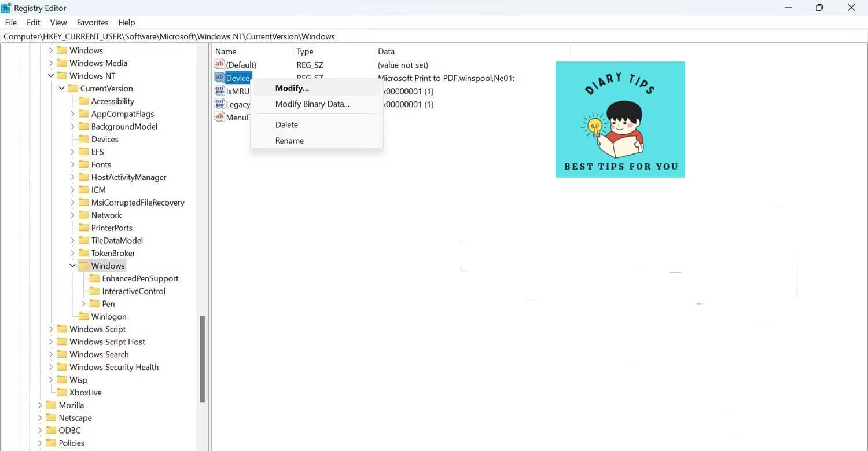
Task: Click the Device value string icon
Action: [219, 78]
